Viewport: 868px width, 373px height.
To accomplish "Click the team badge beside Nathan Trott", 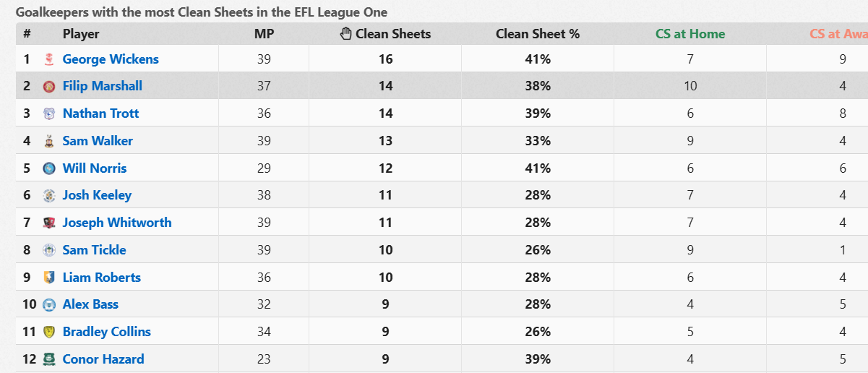I will click(49, 113).
